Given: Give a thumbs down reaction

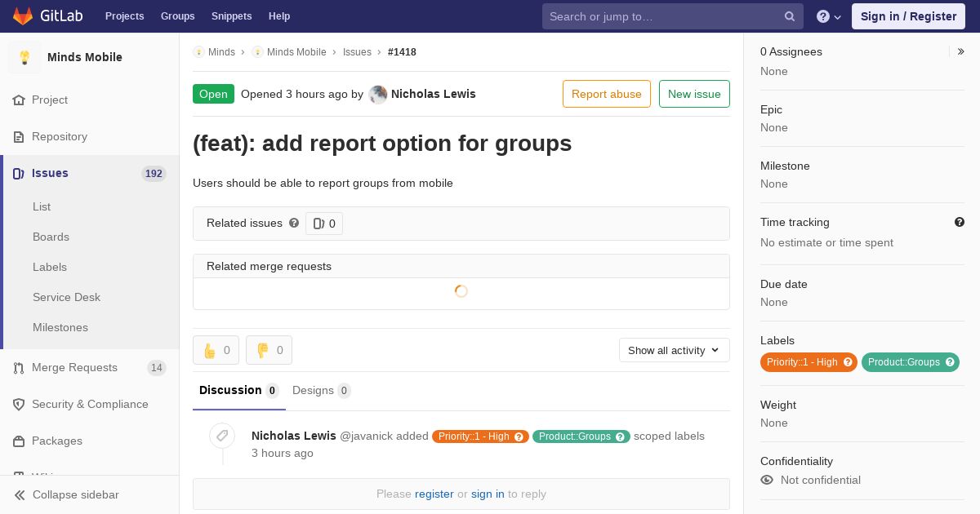Looking at the screenshot, I should 269,350.
